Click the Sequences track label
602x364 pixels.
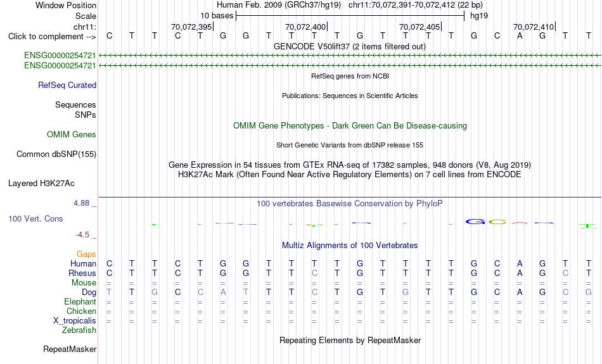[75, 104]
